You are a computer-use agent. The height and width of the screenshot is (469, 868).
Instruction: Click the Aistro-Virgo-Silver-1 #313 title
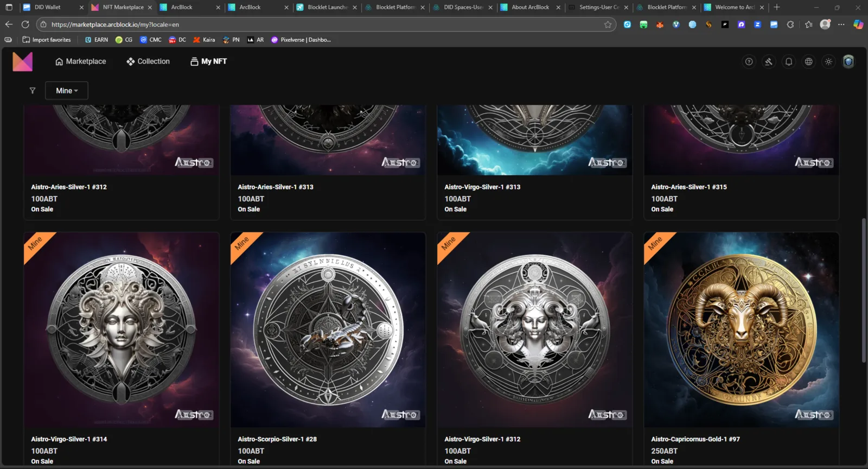(482, 187)
